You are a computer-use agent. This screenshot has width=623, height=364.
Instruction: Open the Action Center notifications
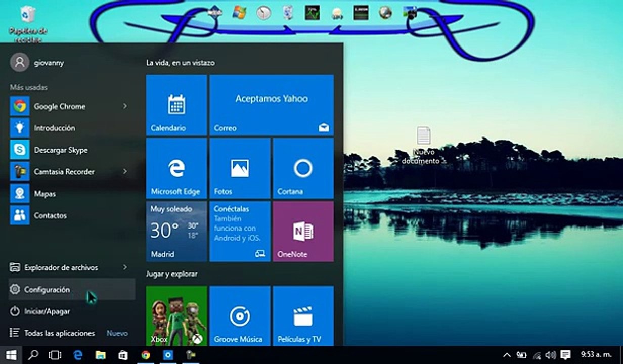pyautogui.click(x=565, y=355)
